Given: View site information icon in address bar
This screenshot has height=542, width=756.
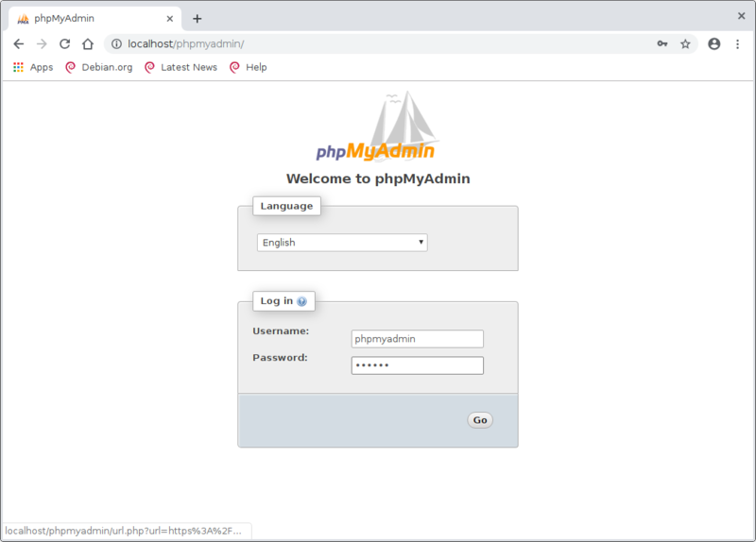Looking at the screenshot, I should pos(116,43).
